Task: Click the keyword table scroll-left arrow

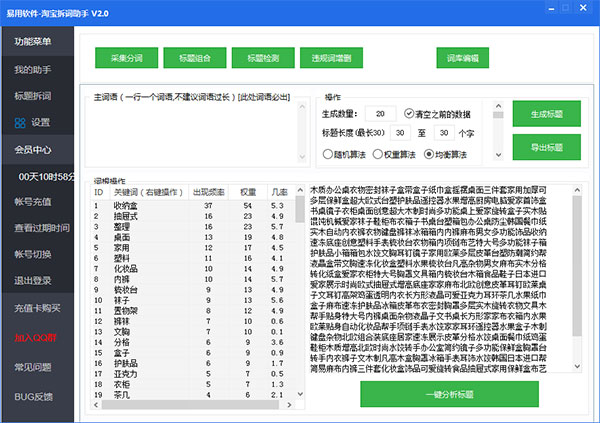Action: pos(96,405)
